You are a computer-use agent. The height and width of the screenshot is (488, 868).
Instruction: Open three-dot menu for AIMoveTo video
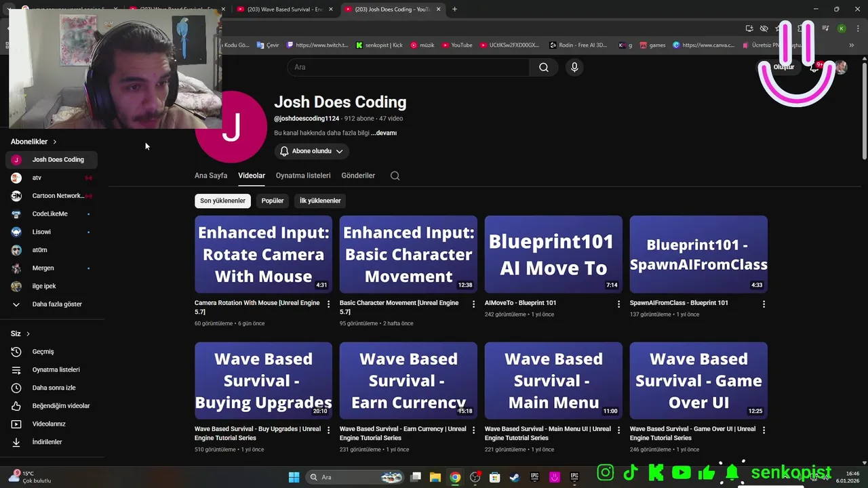coord(618,304)
